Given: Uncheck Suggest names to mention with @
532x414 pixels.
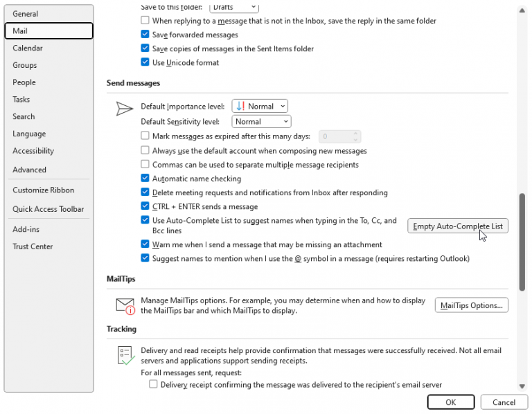Looking at the screenshot, I should pyautogui.click(x=145, y=258).
